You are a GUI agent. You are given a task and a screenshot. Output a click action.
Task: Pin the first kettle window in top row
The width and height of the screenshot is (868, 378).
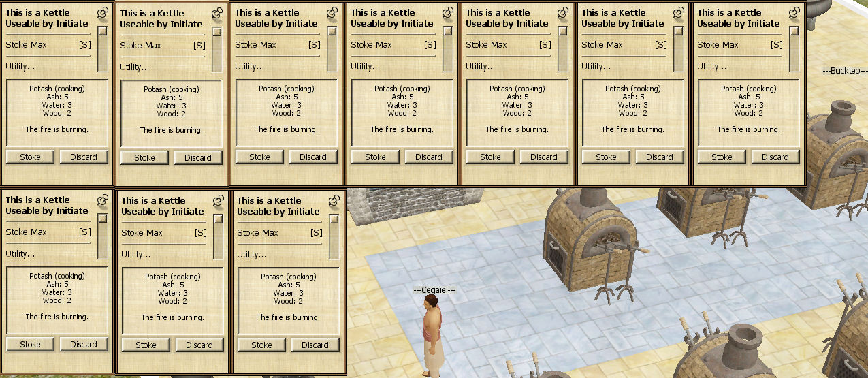point(103,13)
